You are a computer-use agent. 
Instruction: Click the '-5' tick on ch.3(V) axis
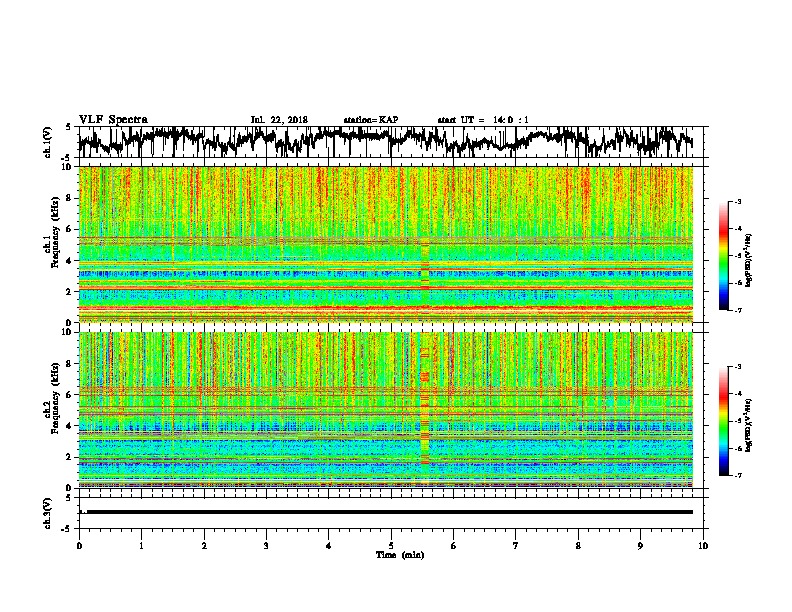tap(67, 529)
